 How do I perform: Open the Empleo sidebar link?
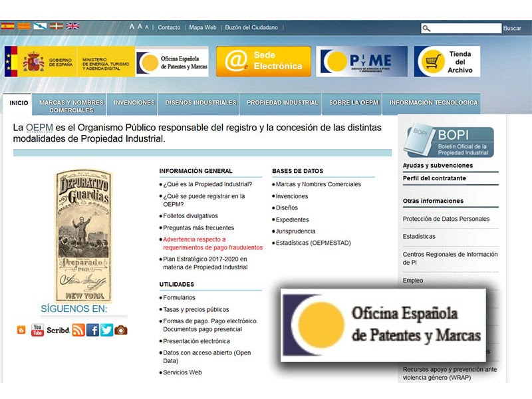pyautogui.click(x=413, y=281)
